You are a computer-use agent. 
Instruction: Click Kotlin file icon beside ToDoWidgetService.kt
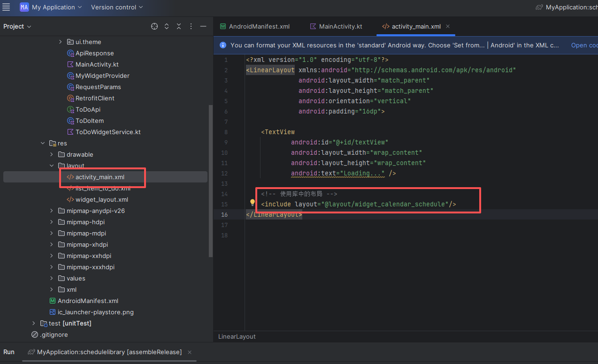click(70, 132)
